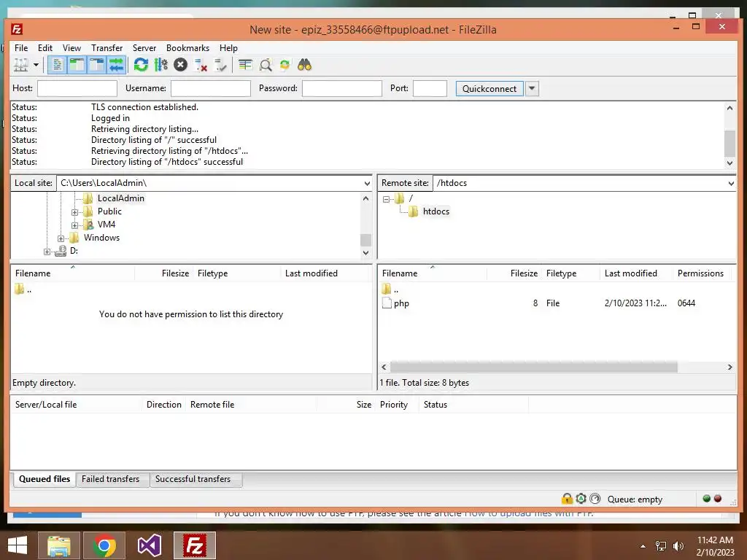Open directory listing filters dialog
Screen dimensions: 747x560
click(245, 65)
